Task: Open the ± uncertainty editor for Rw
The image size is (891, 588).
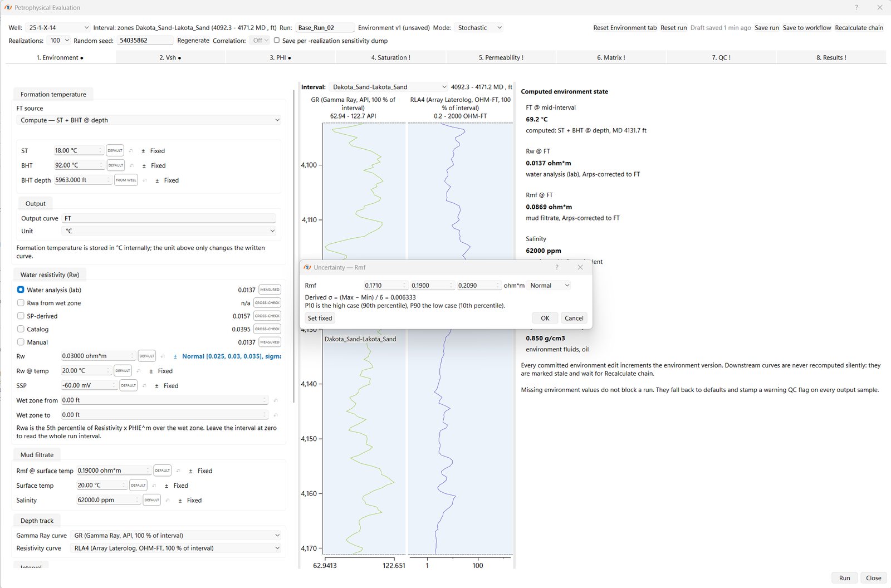Action: coord(175,356)
